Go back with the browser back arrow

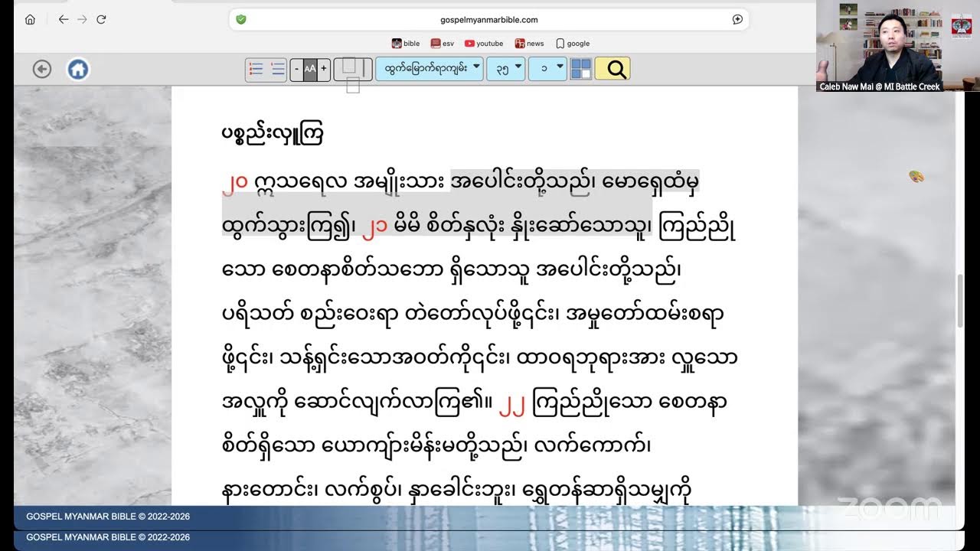pyautogui.click(x=64, y=19)
